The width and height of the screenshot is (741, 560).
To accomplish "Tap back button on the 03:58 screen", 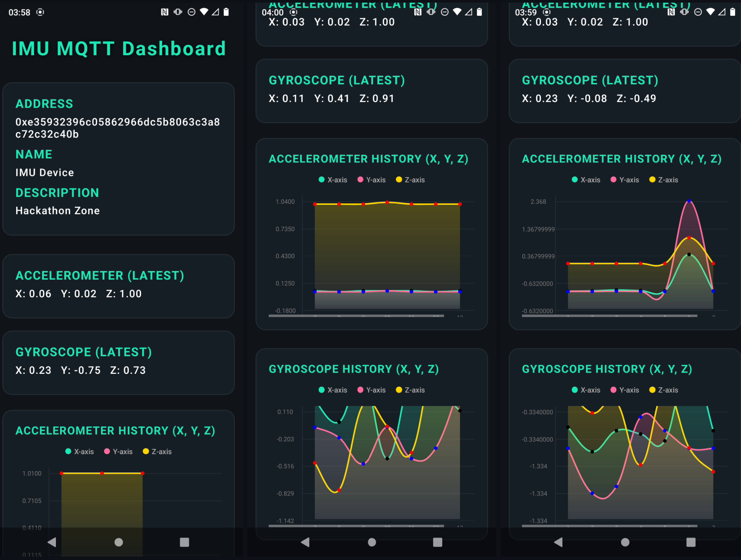I will click(52, 542).
